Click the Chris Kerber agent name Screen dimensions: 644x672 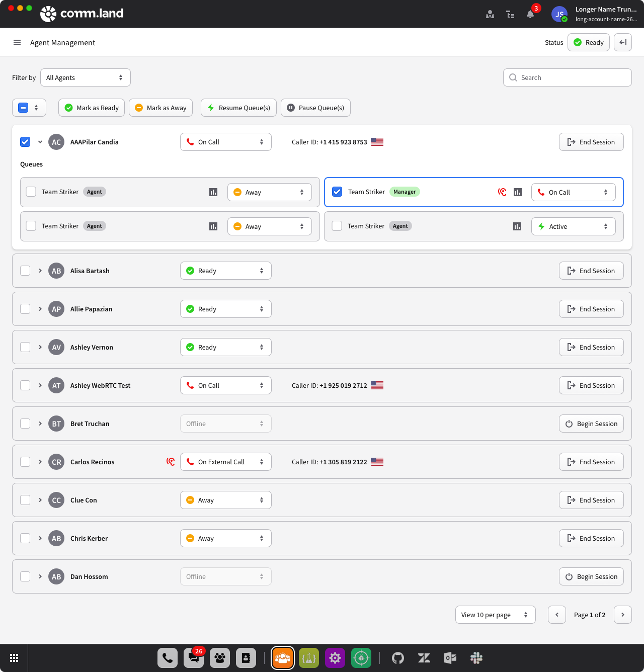(x=89, y=538)
